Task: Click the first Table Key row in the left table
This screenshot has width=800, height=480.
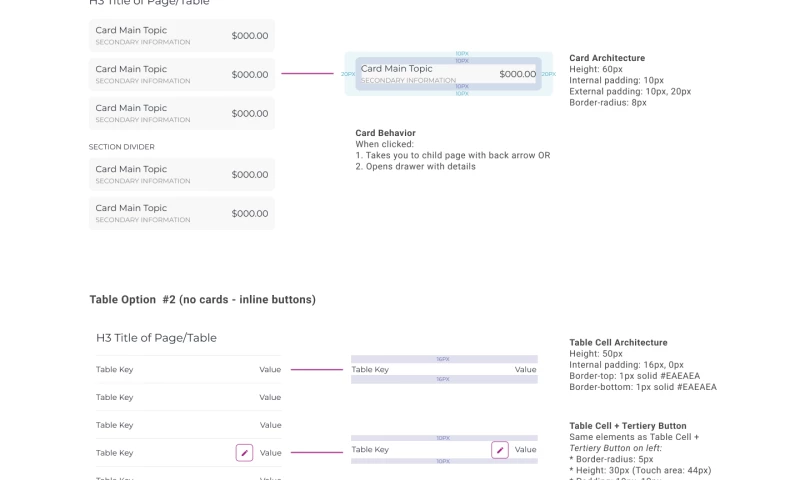Action: pyautogui.click(x=188, y=370)
